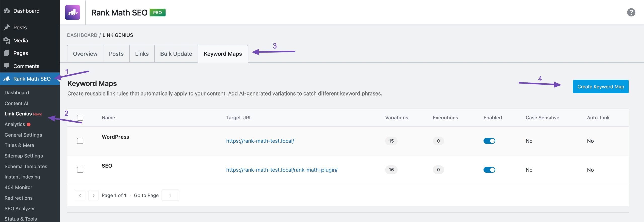Click the Comments bubble icon

click(x=7, y=66)
